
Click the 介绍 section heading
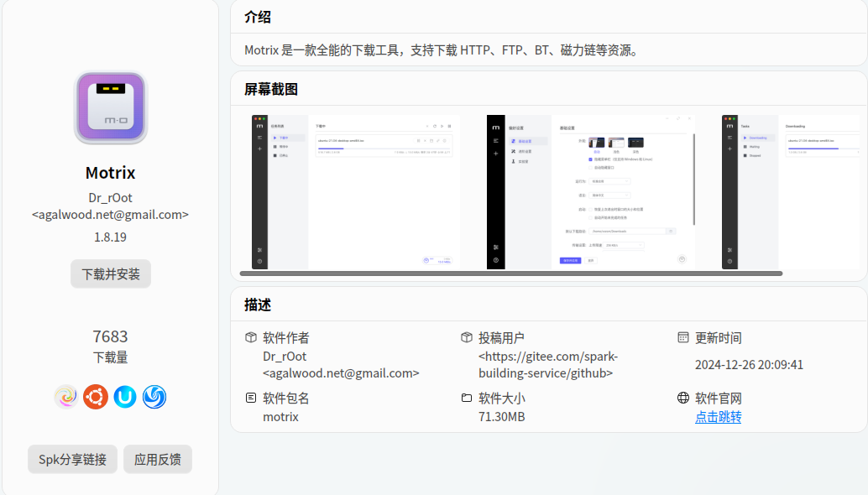click(258, 17)
